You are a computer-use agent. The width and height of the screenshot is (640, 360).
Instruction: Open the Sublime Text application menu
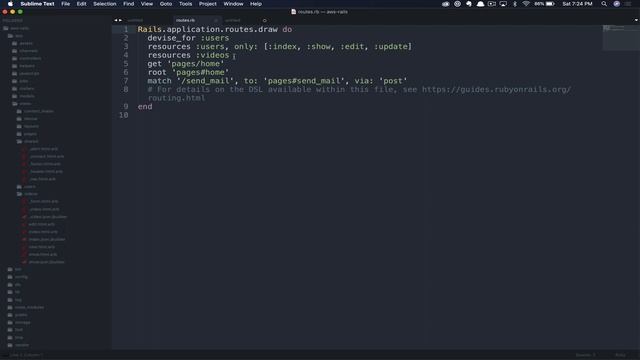click(x=37, y=4)
